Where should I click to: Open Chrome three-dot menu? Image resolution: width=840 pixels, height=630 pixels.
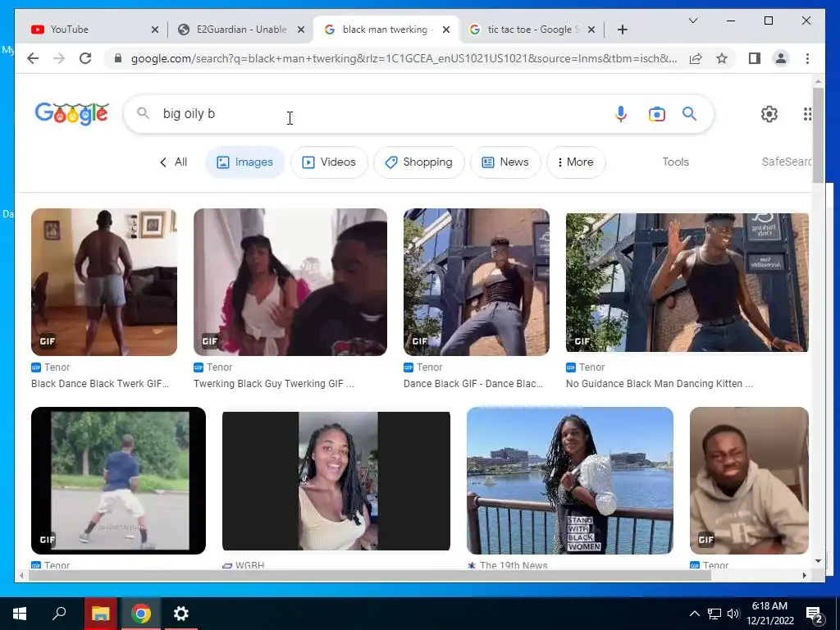(807, 58)
